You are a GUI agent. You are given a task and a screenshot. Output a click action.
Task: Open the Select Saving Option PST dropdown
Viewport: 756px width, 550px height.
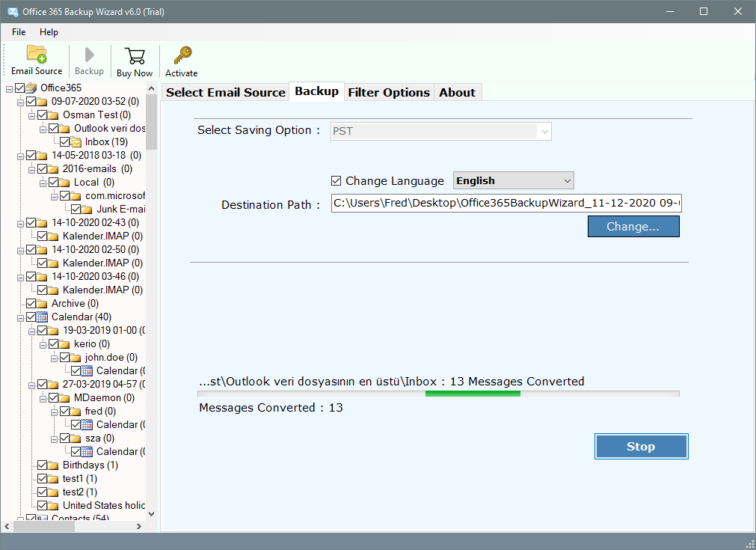tap(440, 131)
